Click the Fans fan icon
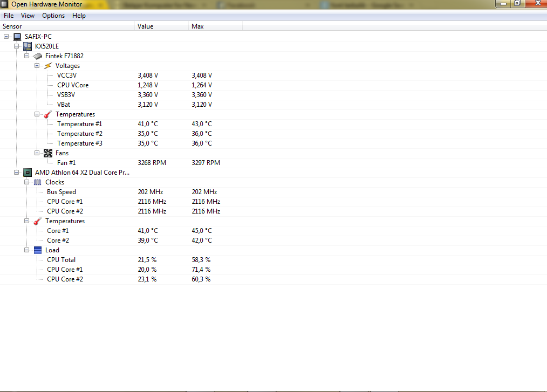547x392 pixels. [48, 153]
